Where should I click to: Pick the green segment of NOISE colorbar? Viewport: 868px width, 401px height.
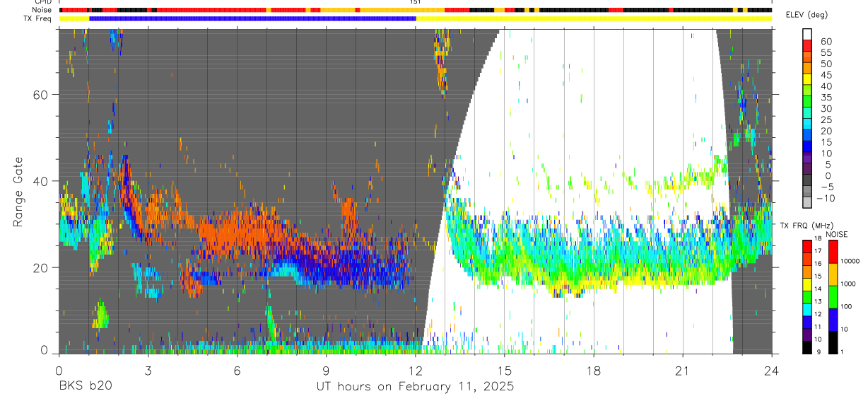tap(833, 296)
